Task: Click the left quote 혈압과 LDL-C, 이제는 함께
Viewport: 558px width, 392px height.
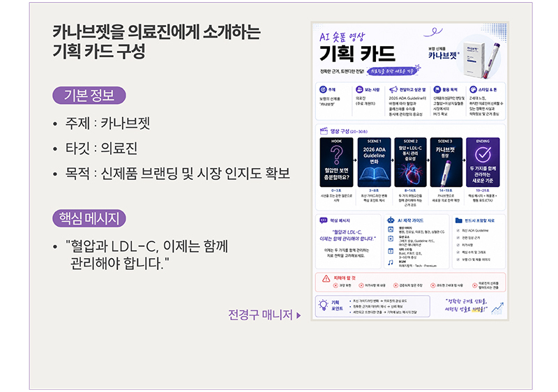Action: (x=146, y=246)
